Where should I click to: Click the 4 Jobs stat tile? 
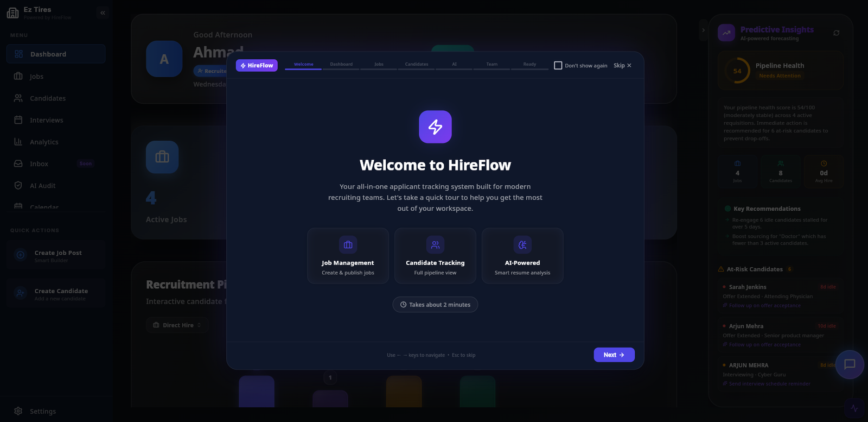737,172
